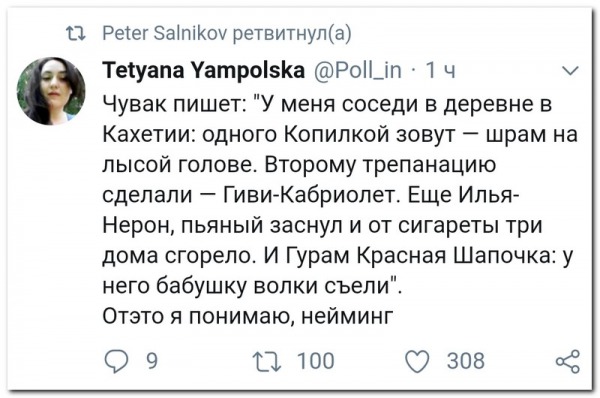Open replies by clicking count 9
Screen dimensions: 600x398
152,361
